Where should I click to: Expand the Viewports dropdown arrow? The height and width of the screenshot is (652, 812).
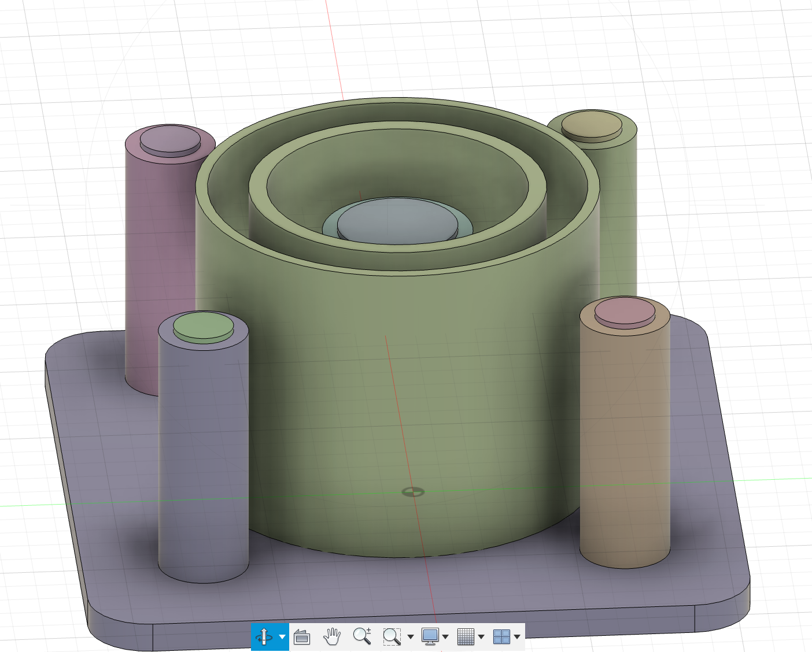(517, 637)
